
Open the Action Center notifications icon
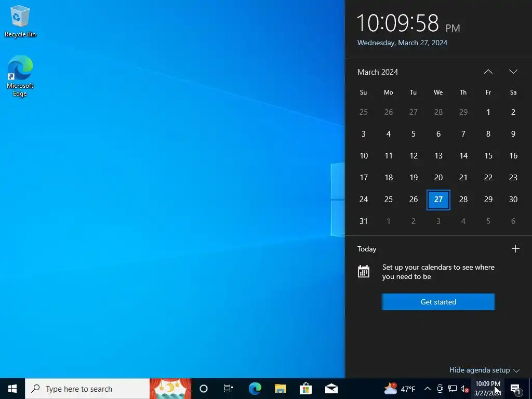515,389
